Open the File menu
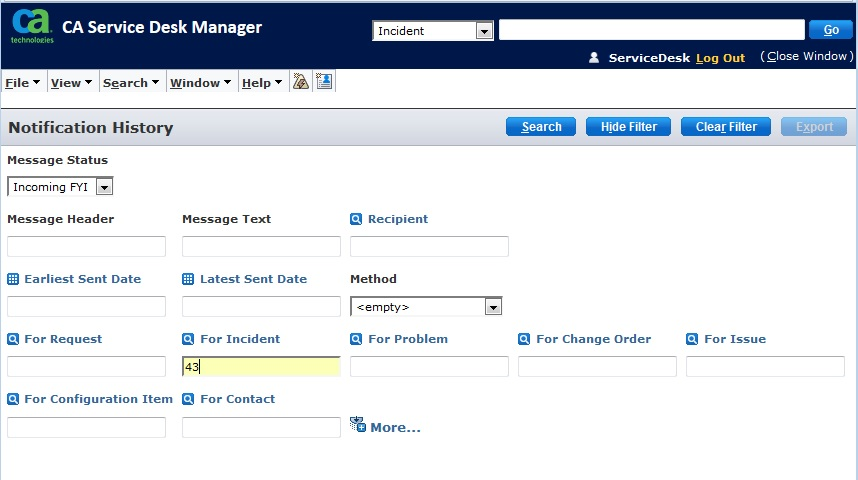The width and height of the screenshot is (858, 480). pos(22,83)
